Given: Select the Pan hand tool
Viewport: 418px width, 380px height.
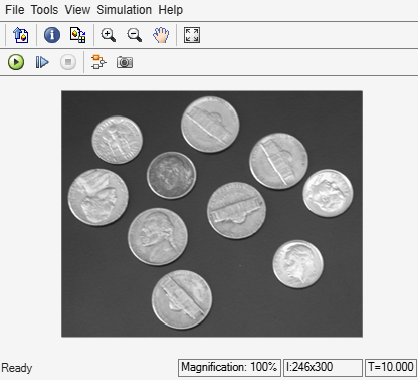Looking at the screenshot, I should [x=161, y=35].
